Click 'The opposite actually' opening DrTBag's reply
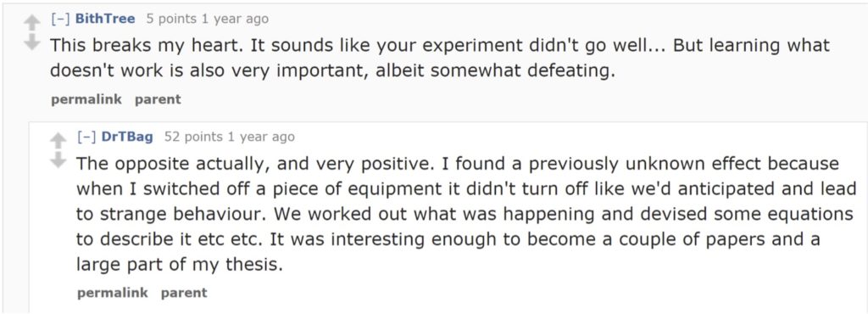The width and height of the screenshot is (868, 314). click(x=171, y=164)
